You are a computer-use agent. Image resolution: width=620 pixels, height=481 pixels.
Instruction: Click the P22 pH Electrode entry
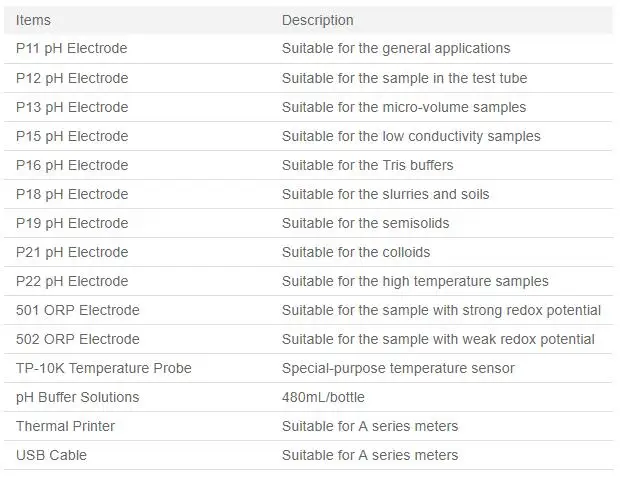72,281
